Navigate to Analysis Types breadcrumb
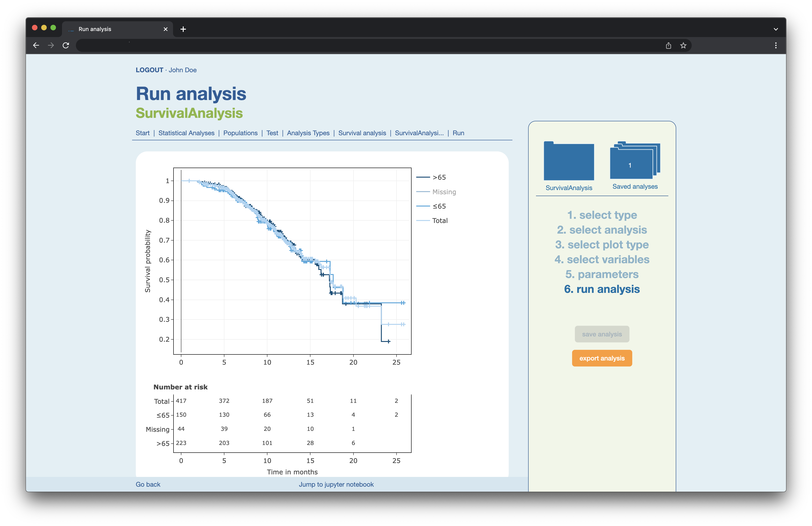This screenshot has width=812, height=526. pos(308,133)
